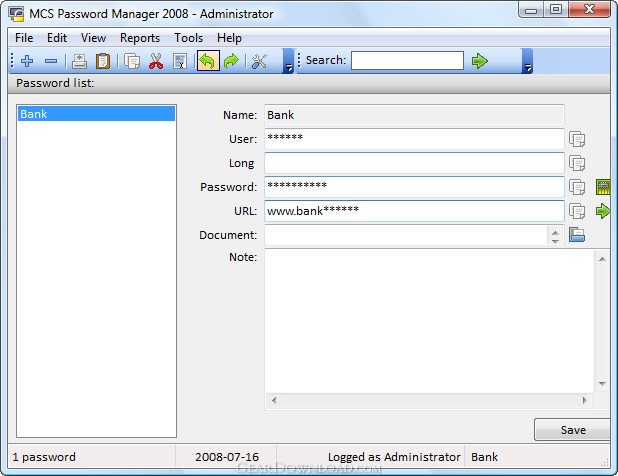Cut with the red scissors icon

[156, 61]
